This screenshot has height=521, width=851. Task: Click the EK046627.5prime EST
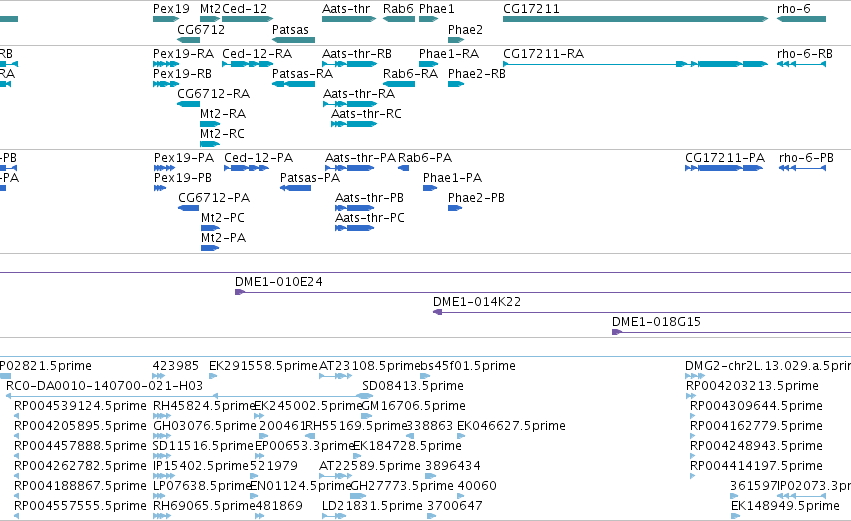point(461,436)
